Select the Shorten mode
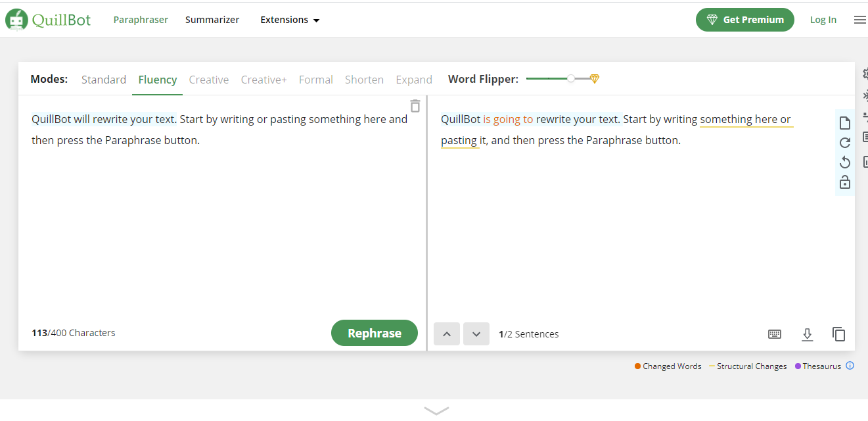 [364, 80]
